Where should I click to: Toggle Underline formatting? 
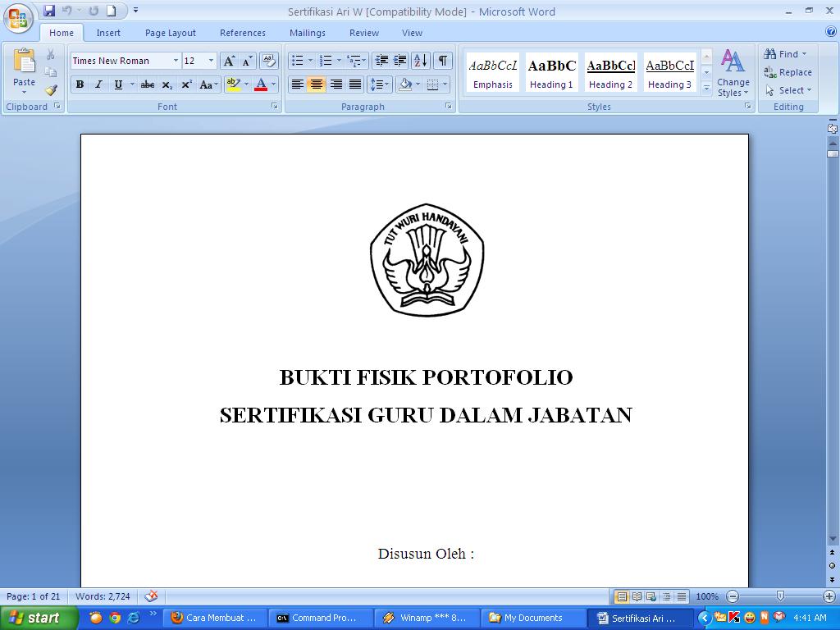pyautogui.click(x=118, y=84)
